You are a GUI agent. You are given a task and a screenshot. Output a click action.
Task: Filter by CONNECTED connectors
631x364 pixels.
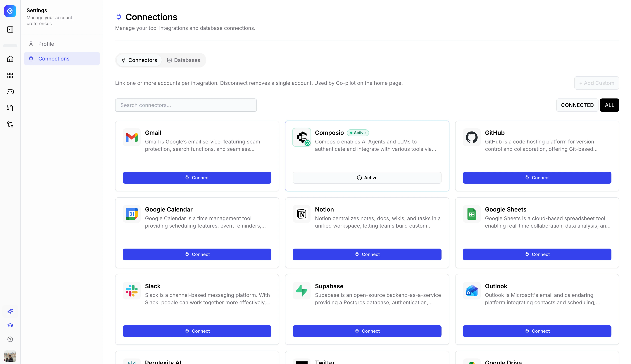[577, 105]
